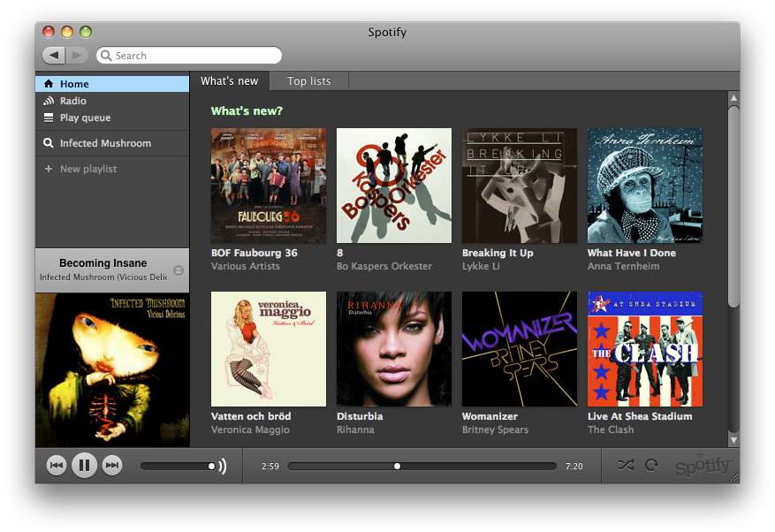Click the magnifier icon in search field
This screenshot has width=775, height=532.
tap(106, 56)
